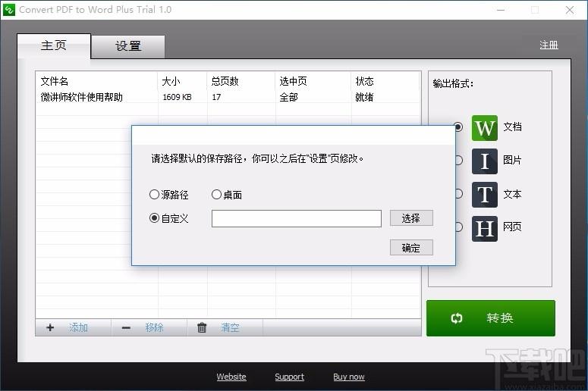Image resolution: width=588 pixels, height=391 pixels.
Task: Select the I image format icon
Action: pos(484,161)
